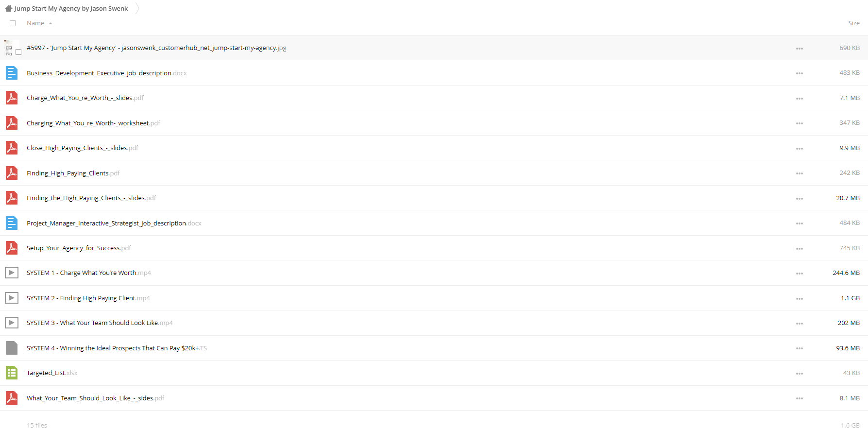Click PDF icon of Setup_Your_Agency_for_Success

tap(12, 248)
